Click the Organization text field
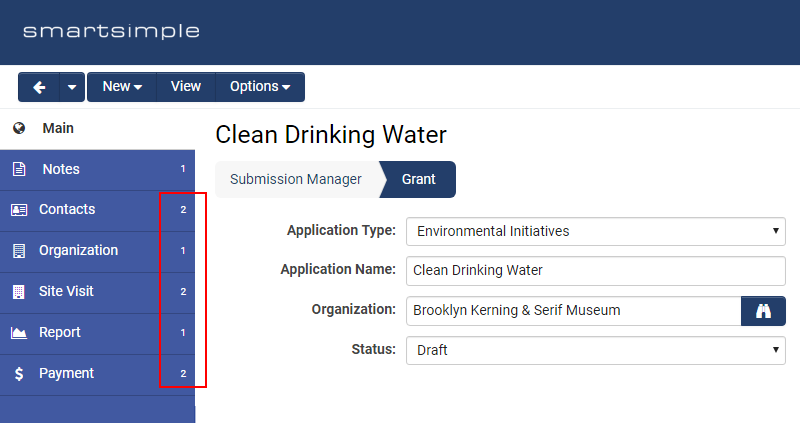The width and height of the screenshot is (800, 423). 572,311
